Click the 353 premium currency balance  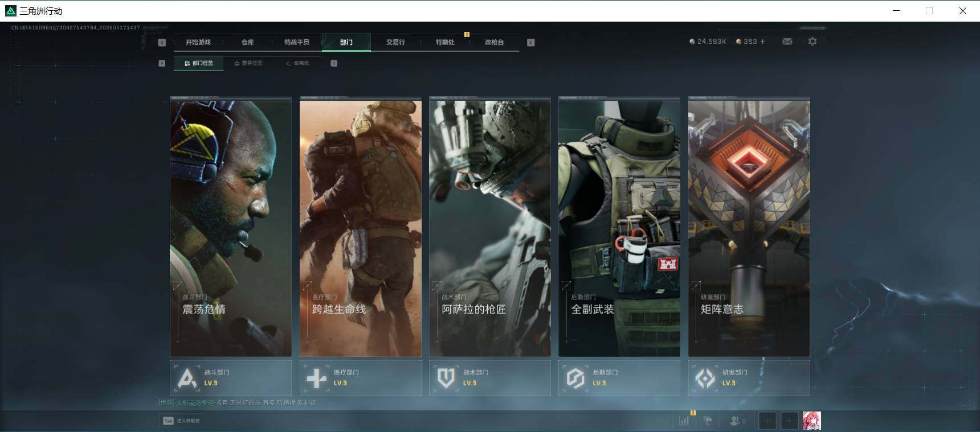(x=746, y=42)
